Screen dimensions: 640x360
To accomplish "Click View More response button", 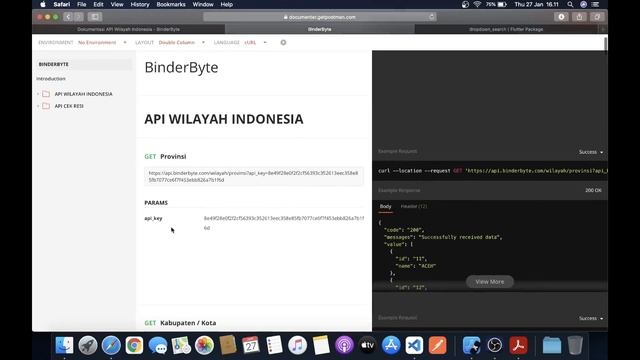I will click(489, 282).
